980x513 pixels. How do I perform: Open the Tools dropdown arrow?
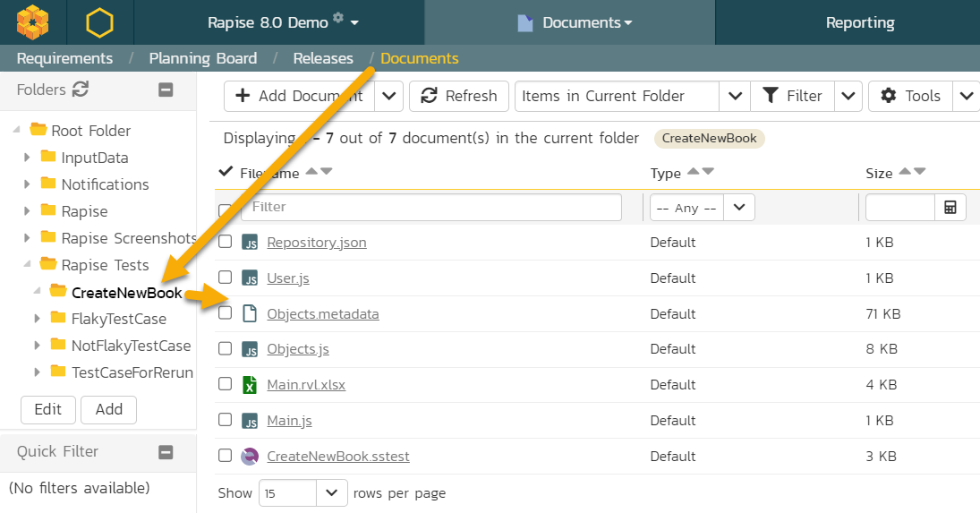pos(967,96)
